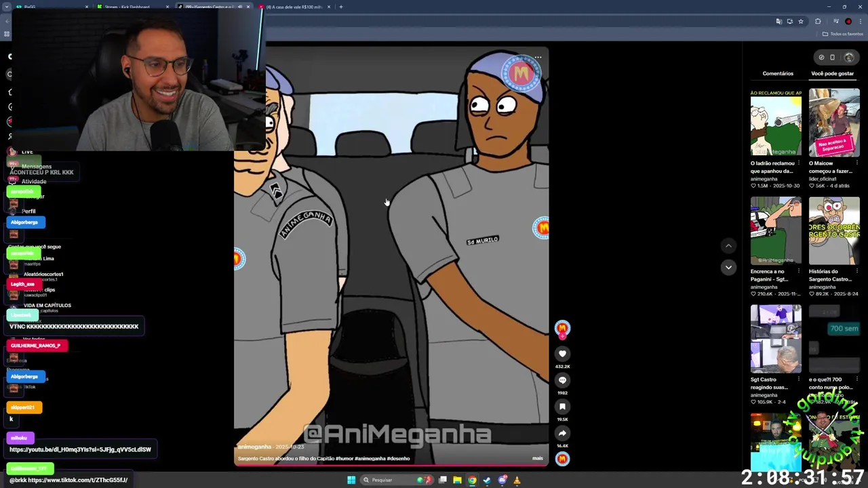Like the video with the heart icon
Image resolution: width=868 pixels, height=488 pixels.
click(562, 354)
